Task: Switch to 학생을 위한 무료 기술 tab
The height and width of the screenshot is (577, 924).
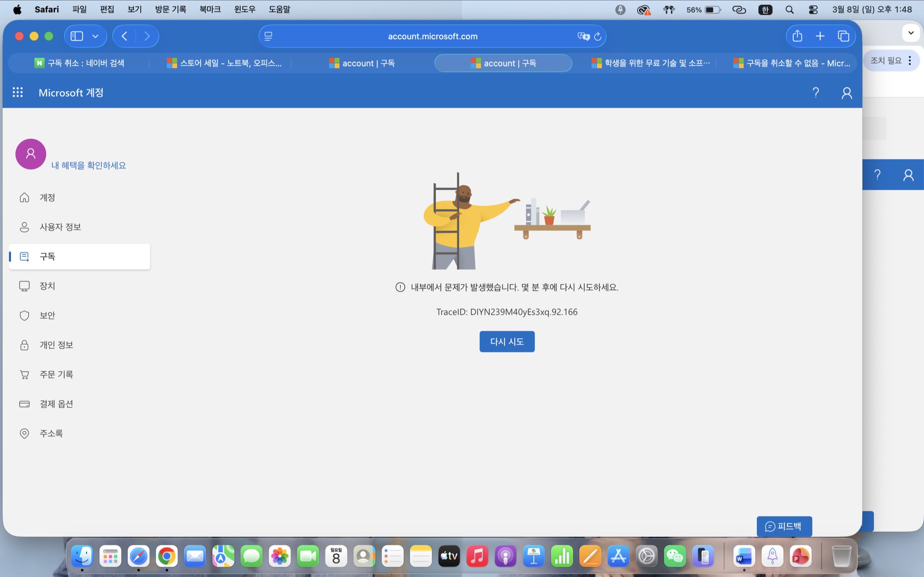Action: (x=651, y=63)
